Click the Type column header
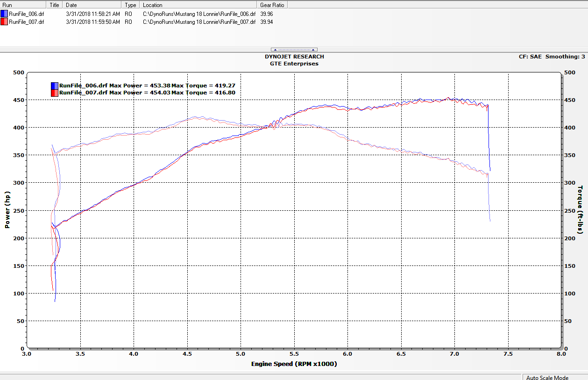Image resolution: width=588 pixels, height=380 pixels. [x=131, y=5]
